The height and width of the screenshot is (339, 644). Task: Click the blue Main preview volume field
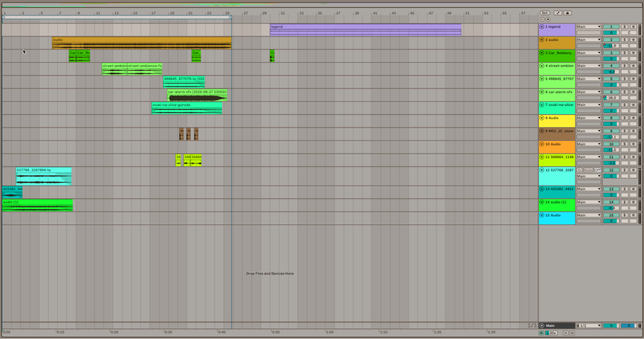[629, 326]
